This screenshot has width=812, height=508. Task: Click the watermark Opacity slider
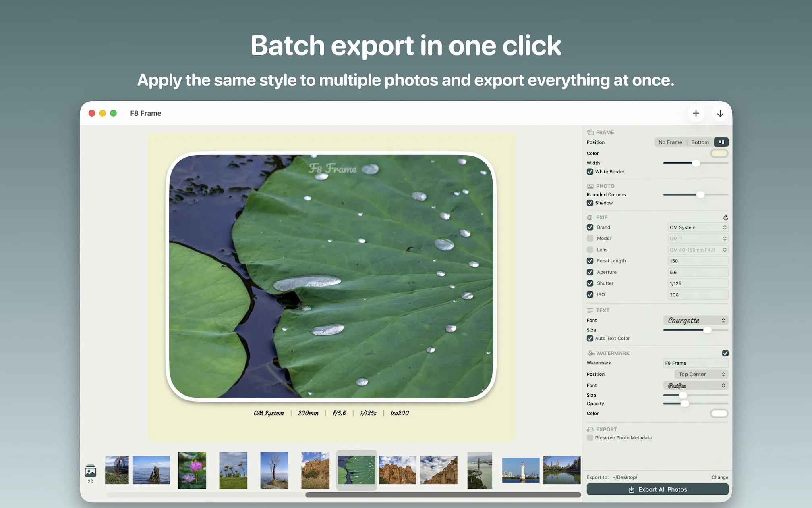[x=696, y=404]
